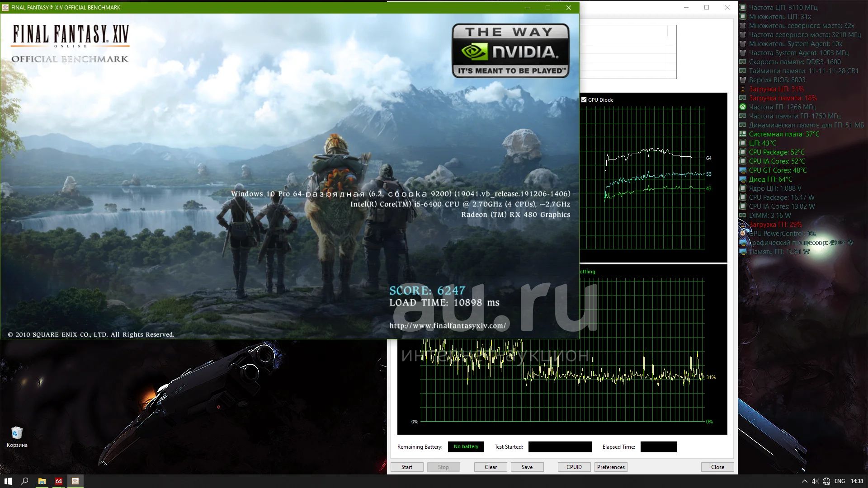Screen dimensions: 868x488
Task: Minimize the Final Fantasy benchmark window
Action: (x=527, y=7)
